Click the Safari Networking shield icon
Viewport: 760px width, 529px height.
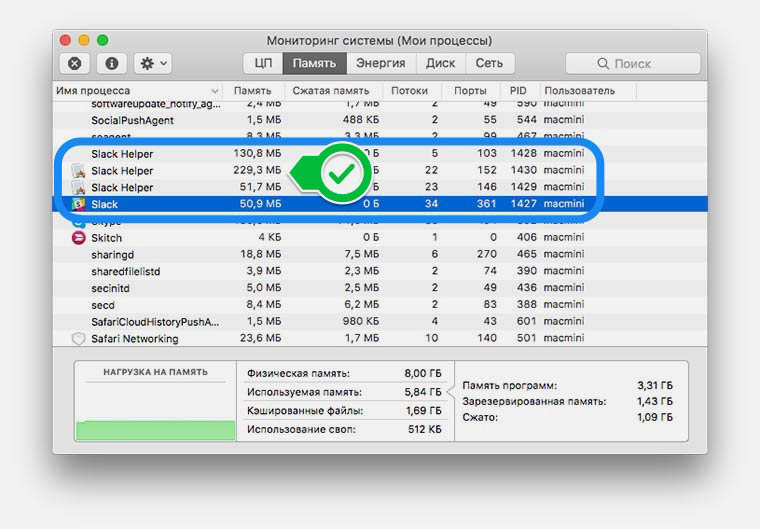(x=78, y=339)
